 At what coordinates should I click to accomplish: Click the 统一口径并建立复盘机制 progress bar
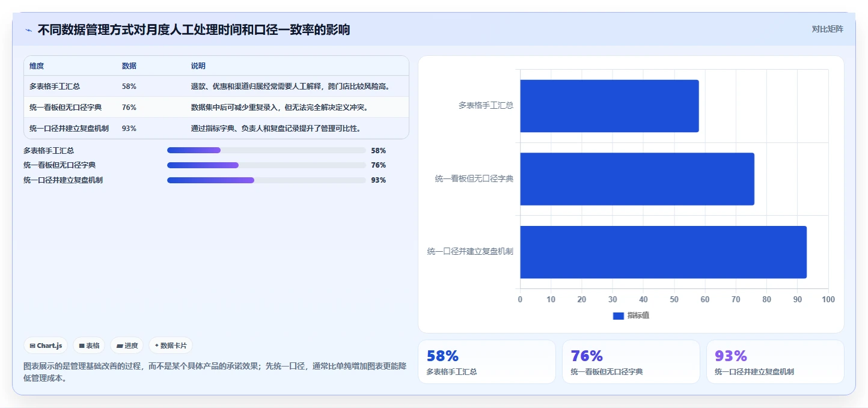click(266, 180)
